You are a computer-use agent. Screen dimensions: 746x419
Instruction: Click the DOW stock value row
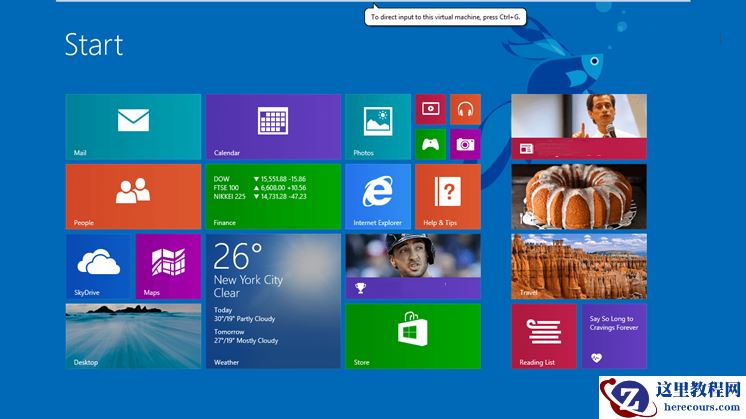click(260, 179)
